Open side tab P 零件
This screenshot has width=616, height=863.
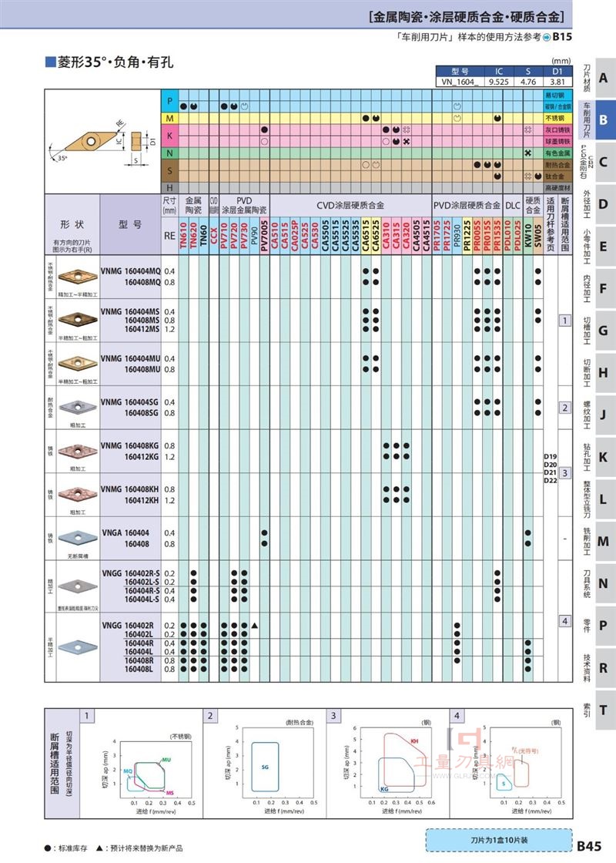pos(597,625)
